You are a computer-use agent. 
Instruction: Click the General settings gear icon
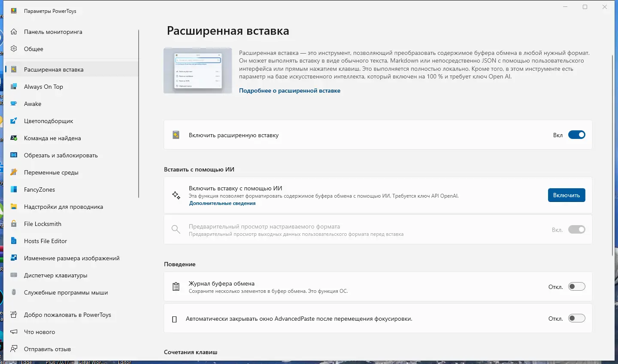click(14, 49)
